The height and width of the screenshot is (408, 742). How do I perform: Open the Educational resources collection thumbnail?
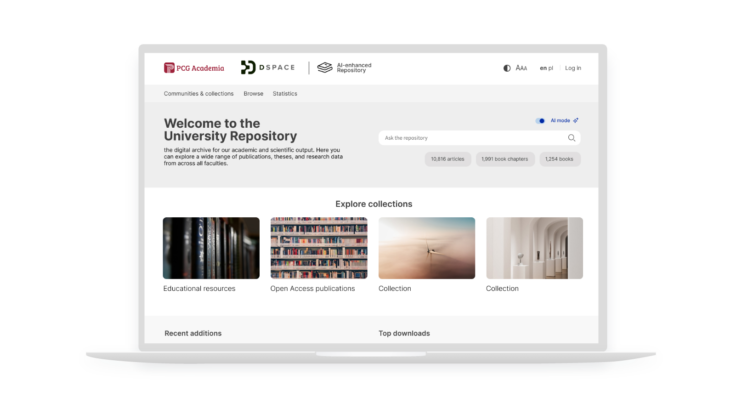[211, 248]
